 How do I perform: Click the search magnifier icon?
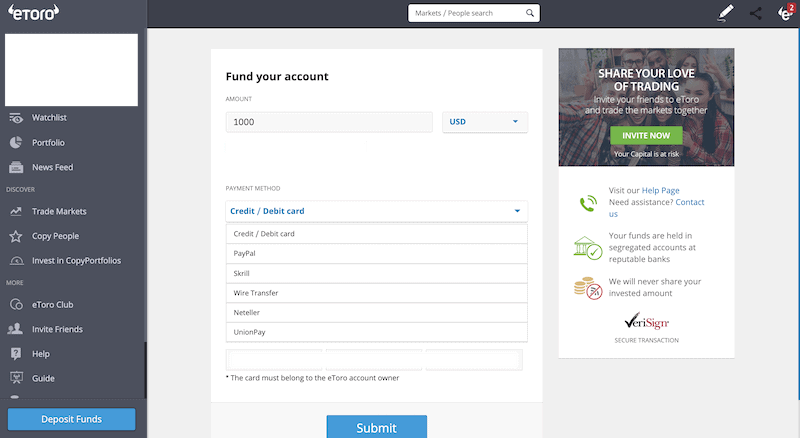click(x=530, y=13)
